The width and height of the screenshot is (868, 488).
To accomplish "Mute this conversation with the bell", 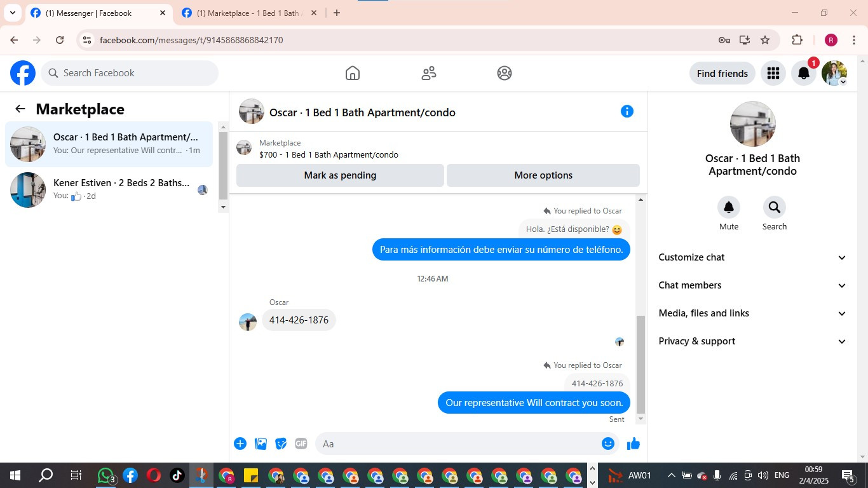I will tap(729, 207).
